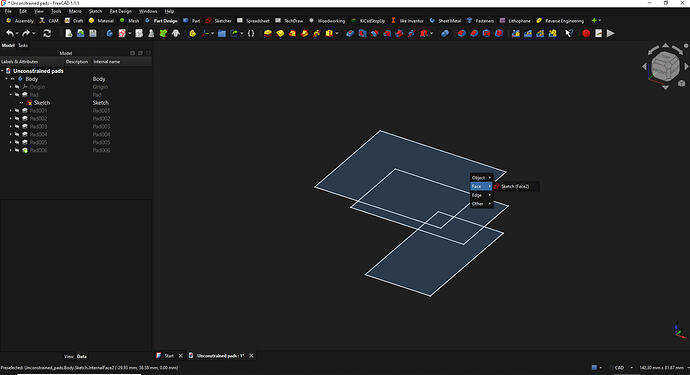Click the green Check Geometry icon

[163, 33]
